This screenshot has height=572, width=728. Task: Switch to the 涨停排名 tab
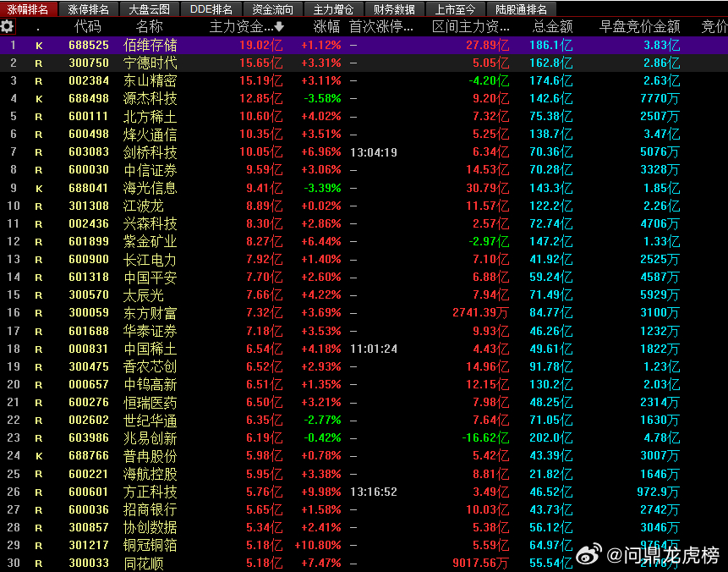pos(88,8)
